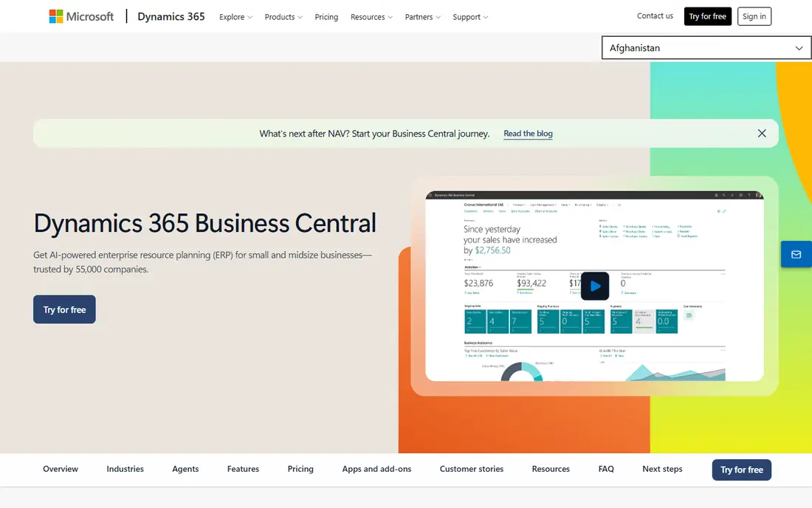Open the email contact side widget
Image resolution: width=812 pixels, height=508 pixels.
(x=796, y=254)
